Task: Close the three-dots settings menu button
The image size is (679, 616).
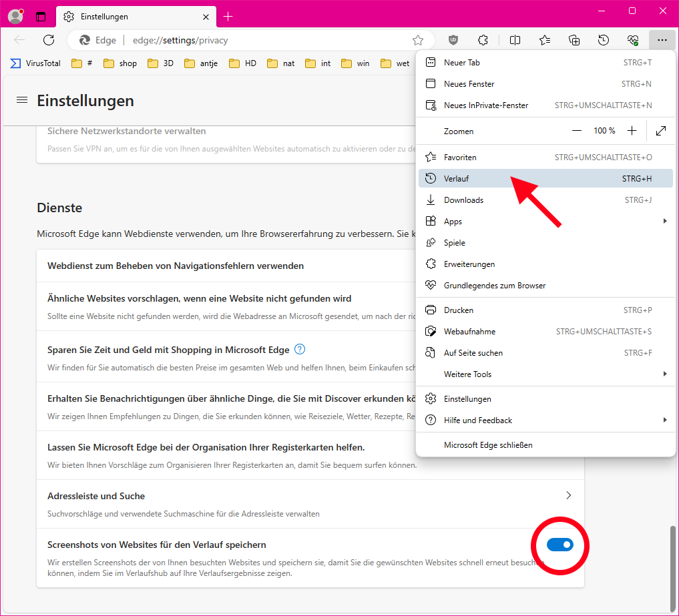Action: click(662, 40)
